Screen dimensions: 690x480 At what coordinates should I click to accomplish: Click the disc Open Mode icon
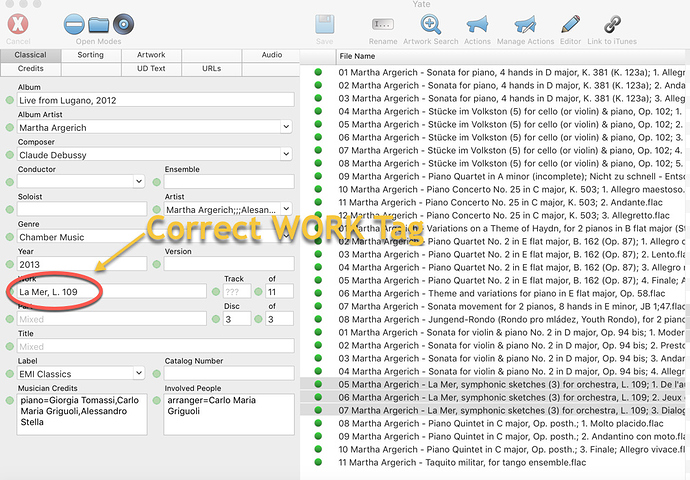[124, 24]
